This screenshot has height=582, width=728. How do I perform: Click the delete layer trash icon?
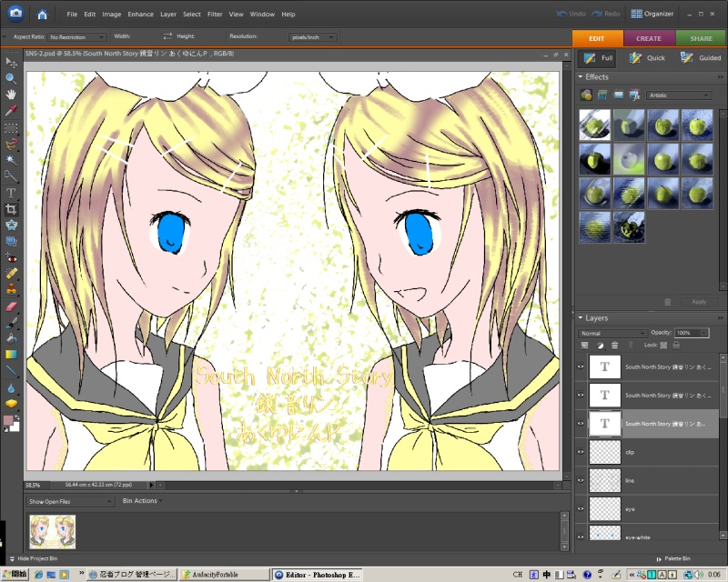click(x=614, y=346)
